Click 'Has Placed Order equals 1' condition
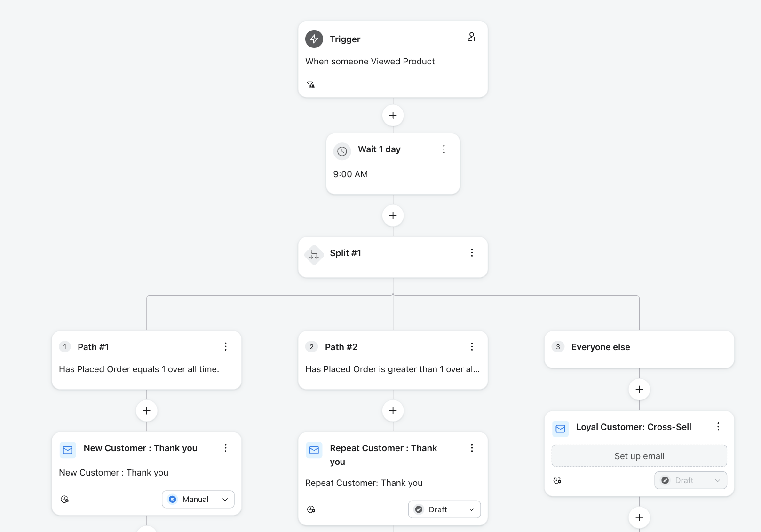The width and height of the screenshot is (761, 532). (x=139, y=369)
